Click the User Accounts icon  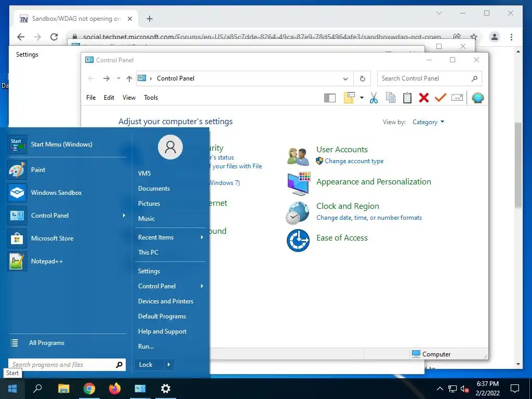(298, 156)
